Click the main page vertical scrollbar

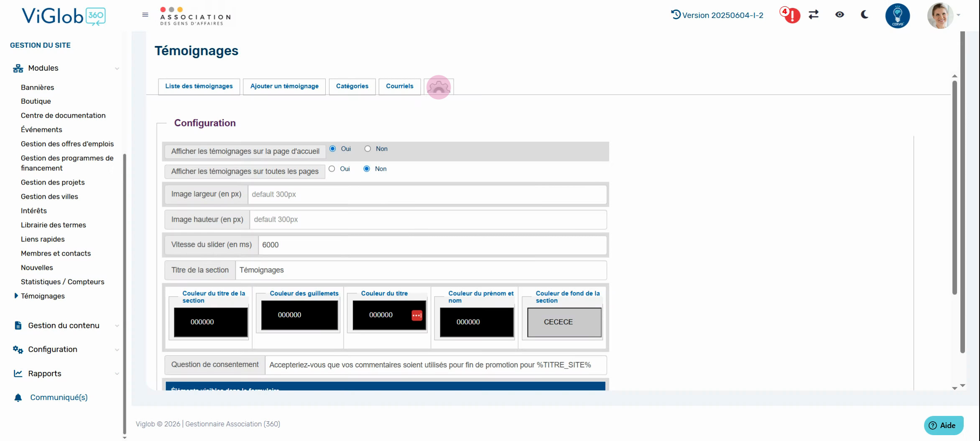tap(962, 192)
